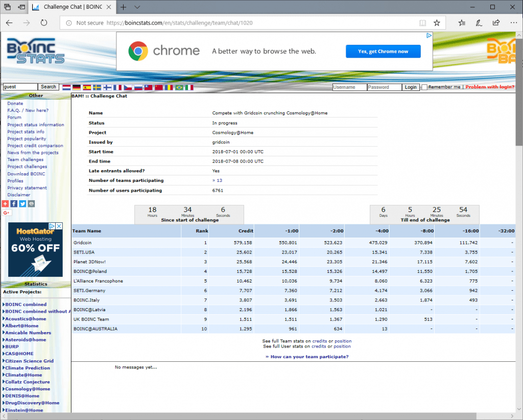Open reading view book icon
Viewport: 523px width, 420px height.
coord(422,23)
